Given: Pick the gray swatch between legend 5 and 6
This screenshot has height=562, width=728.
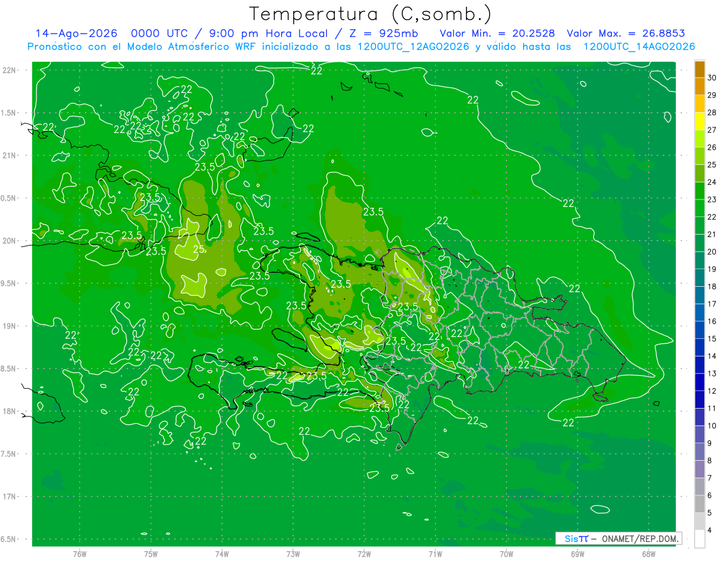Looking at the screenshot, I should coord(699,504).
